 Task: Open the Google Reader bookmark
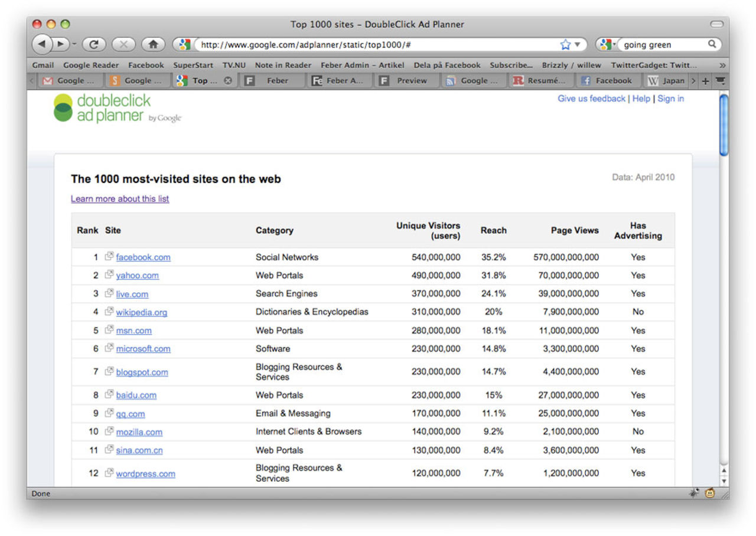tap(91, 66)
